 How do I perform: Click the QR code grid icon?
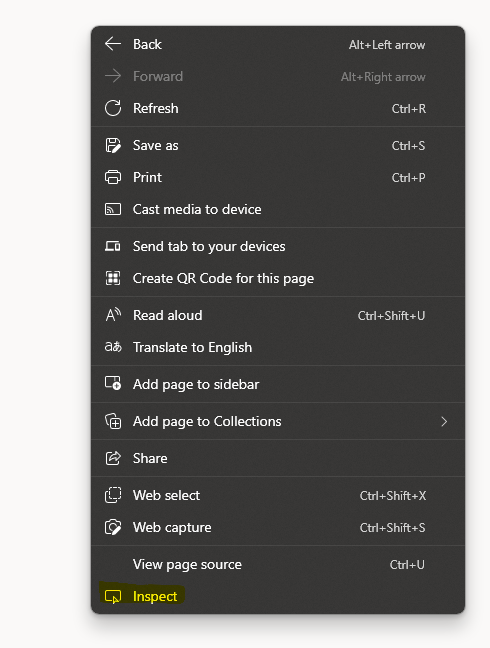pos(113,278)
